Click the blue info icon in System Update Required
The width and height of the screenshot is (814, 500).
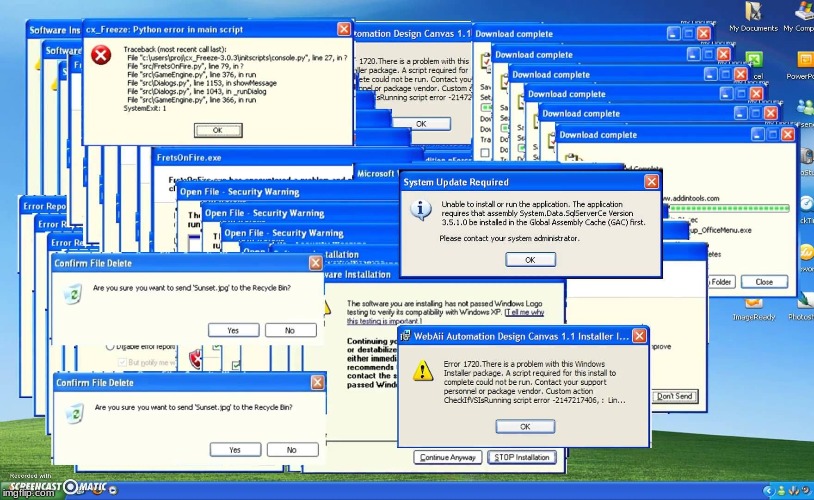[420, 210]
